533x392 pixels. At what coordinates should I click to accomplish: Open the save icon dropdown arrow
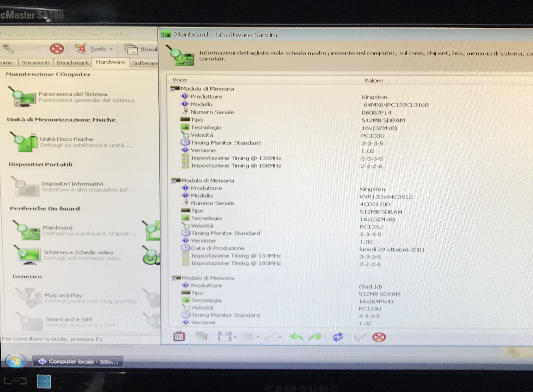[235, 337]
